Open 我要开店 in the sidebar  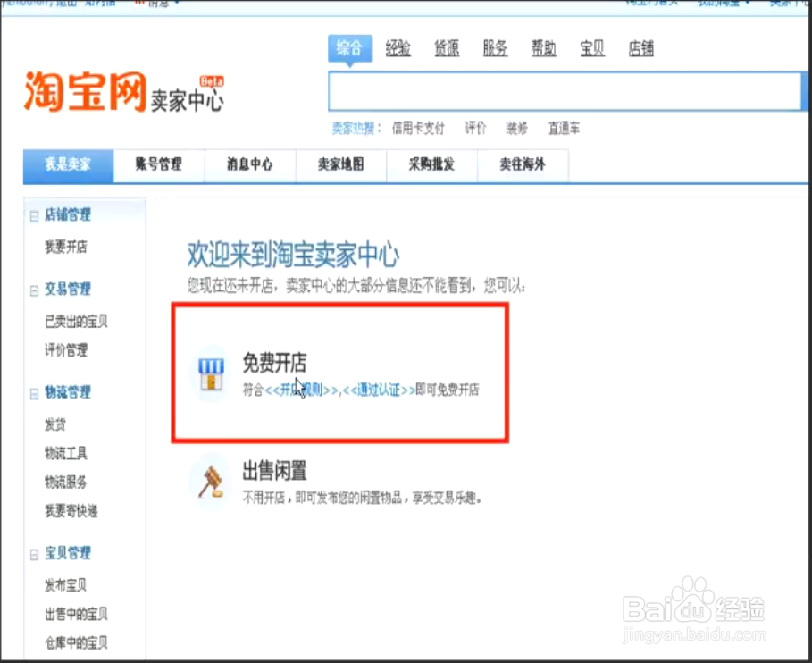(66, 248)
